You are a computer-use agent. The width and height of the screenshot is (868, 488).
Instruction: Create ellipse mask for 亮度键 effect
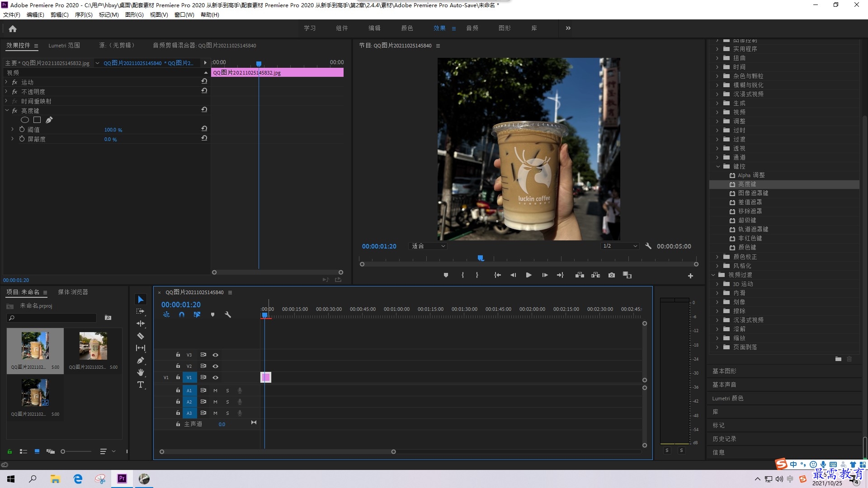coord(25,120)
